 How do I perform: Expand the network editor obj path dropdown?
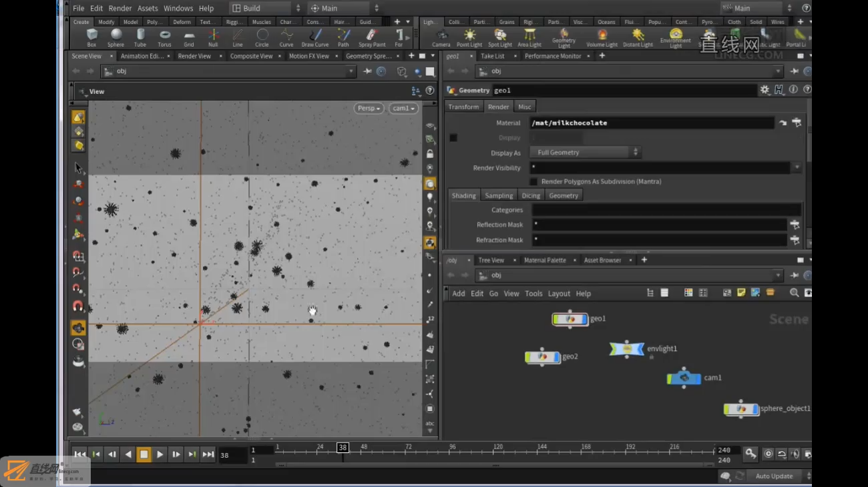(778, 276)
